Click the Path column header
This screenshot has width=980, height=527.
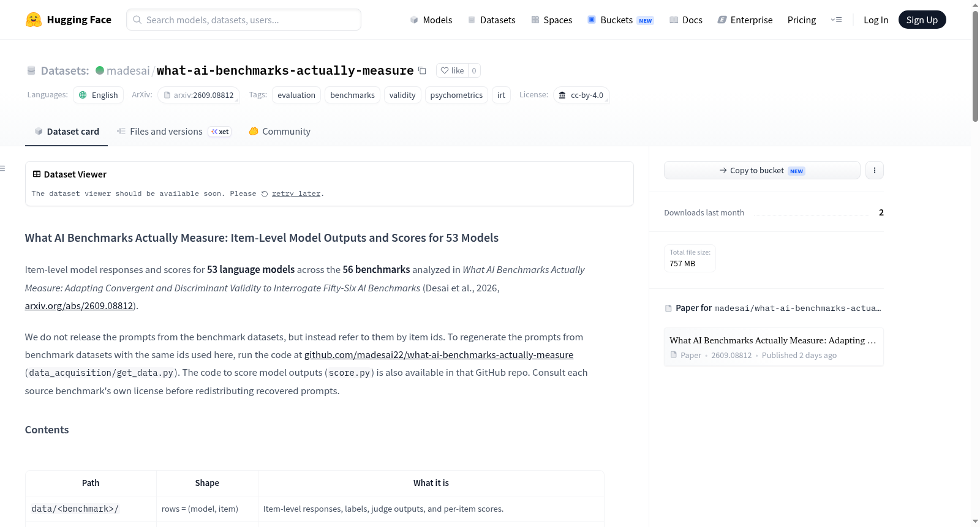click(91, 483)
